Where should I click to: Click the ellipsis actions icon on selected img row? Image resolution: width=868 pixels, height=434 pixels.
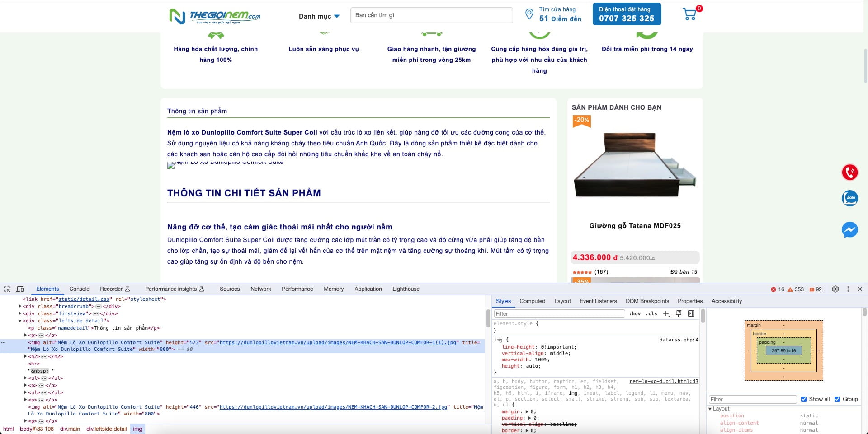click(4, 343)
